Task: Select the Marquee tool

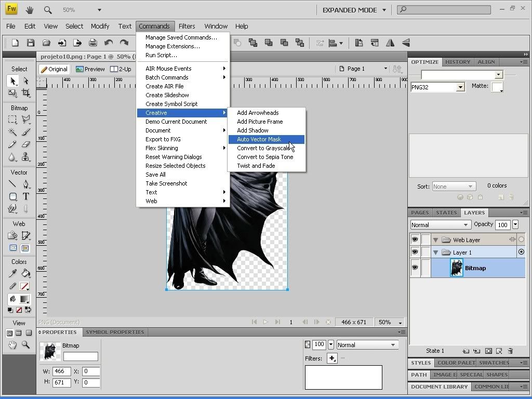Action: click(x=12, y=119)
